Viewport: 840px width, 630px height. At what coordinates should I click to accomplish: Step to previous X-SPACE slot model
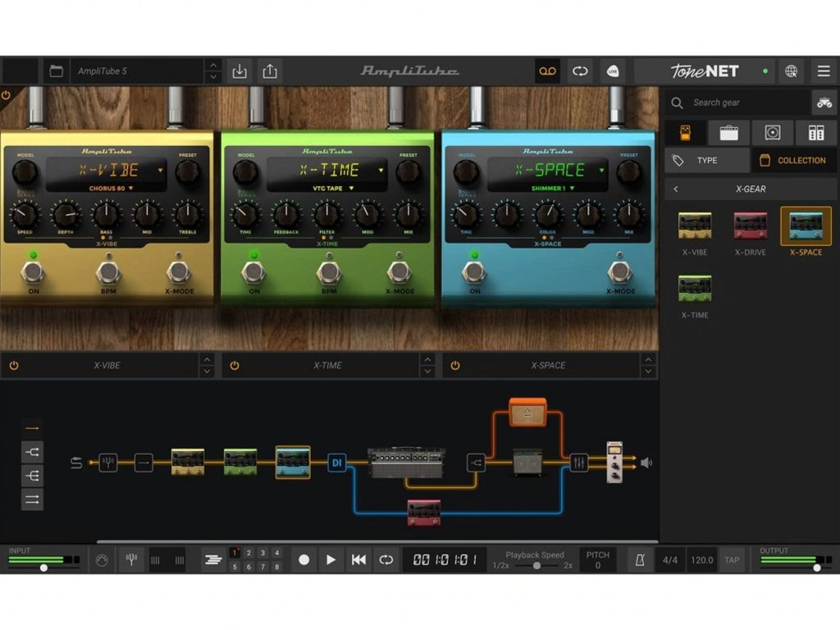point(648,359)
